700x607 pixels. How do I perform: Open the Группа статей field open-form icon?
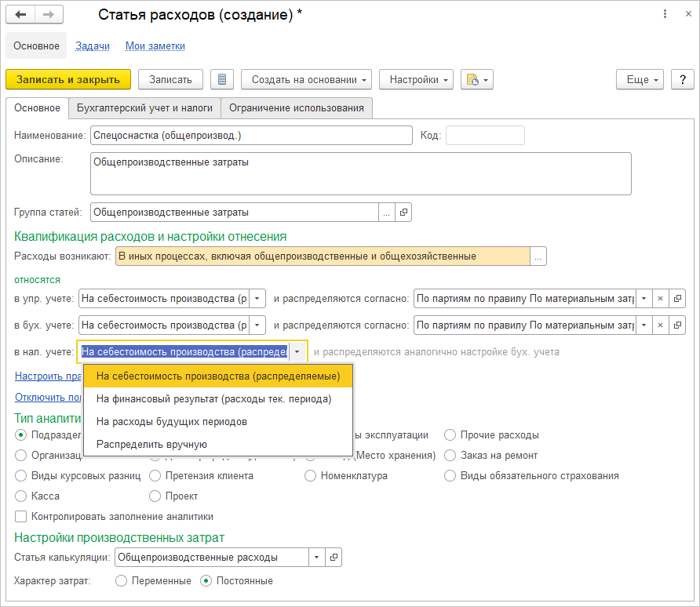tap(404, 213)
